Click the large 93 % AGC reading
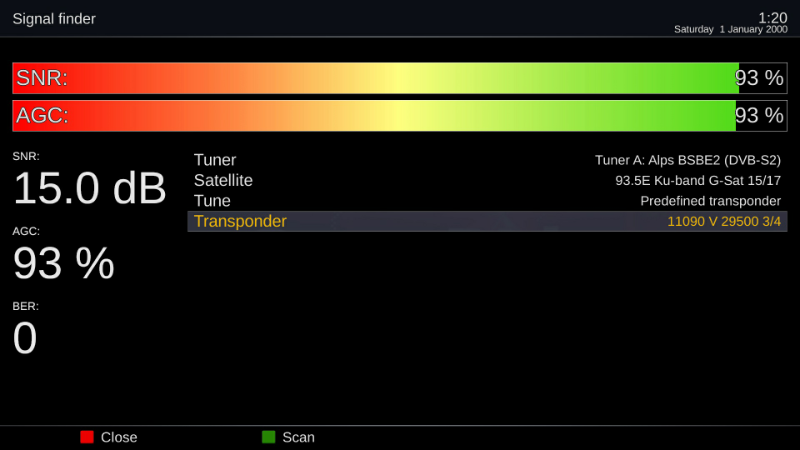Screen dimensions: 800x450 pos(63,264)
